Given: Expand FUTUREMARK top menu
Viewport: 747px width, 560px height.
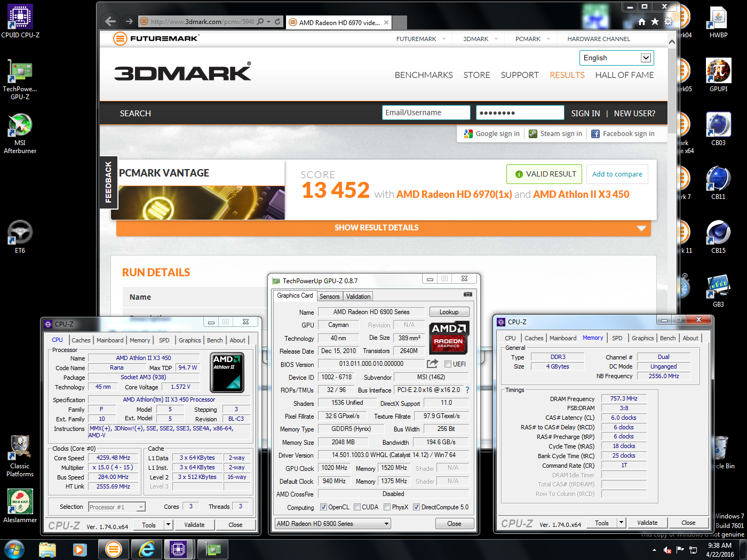Looking at the screenshot, I should [x=420, y=39].
